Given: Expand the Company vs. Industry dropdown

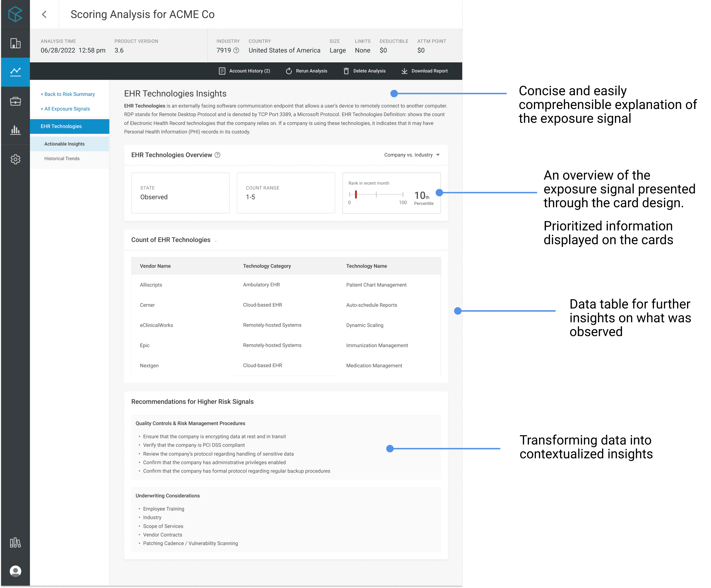Looking at the screenshot, I should (x=412, y=155).
